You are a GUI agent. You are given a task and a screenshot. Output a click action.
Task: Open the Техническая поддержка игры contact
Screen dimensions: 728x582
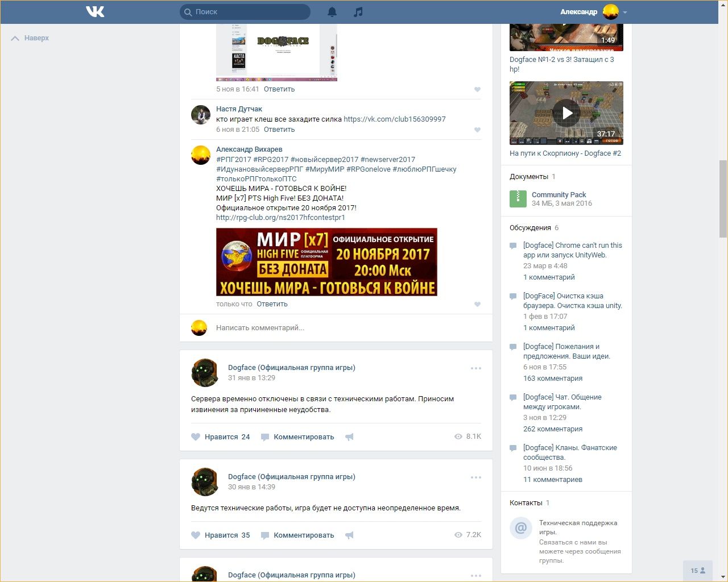click(578, 527)
